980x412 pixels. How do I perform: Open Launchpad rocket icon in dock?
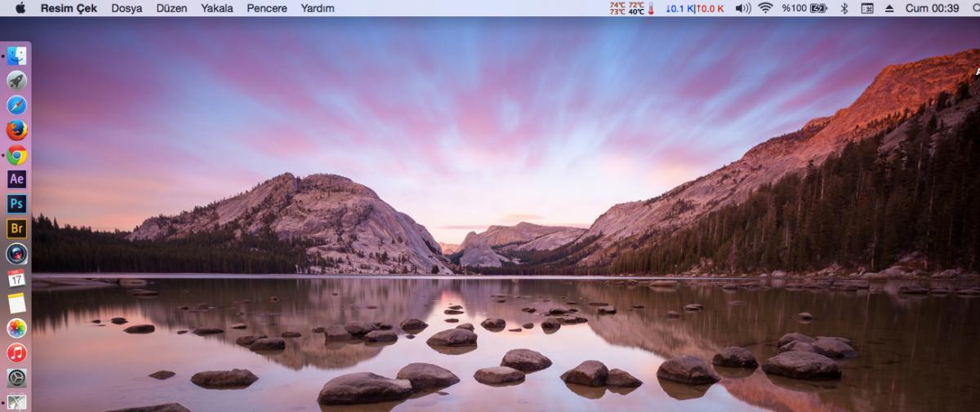[x=16, y=81]
